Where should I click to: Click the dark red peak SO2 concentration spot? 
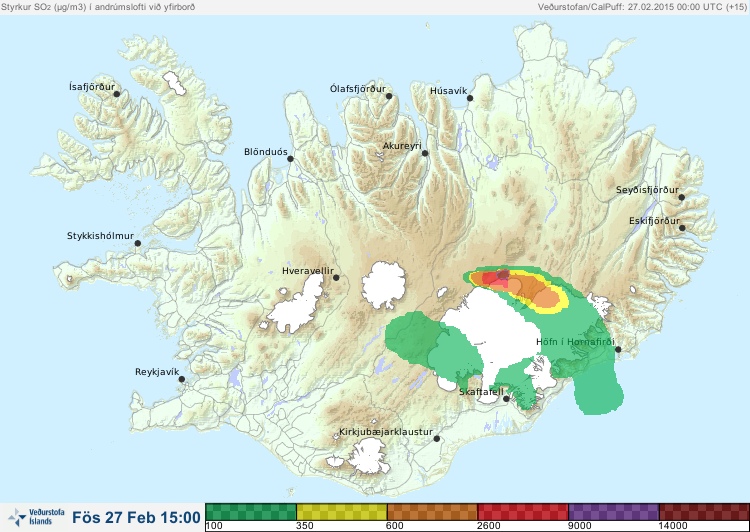click(503, 274)
